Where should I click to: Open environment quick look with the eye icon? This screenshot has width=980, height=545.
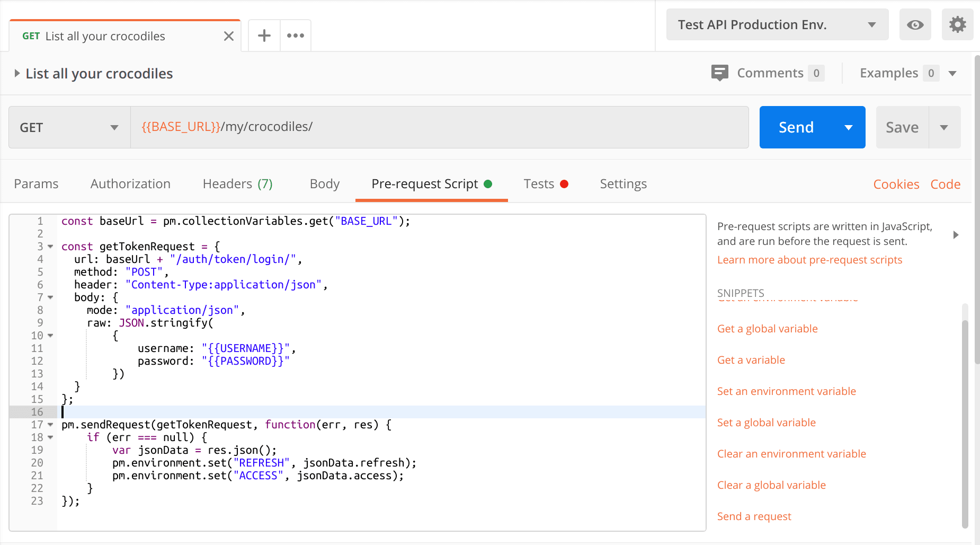[x=915, y=24]
